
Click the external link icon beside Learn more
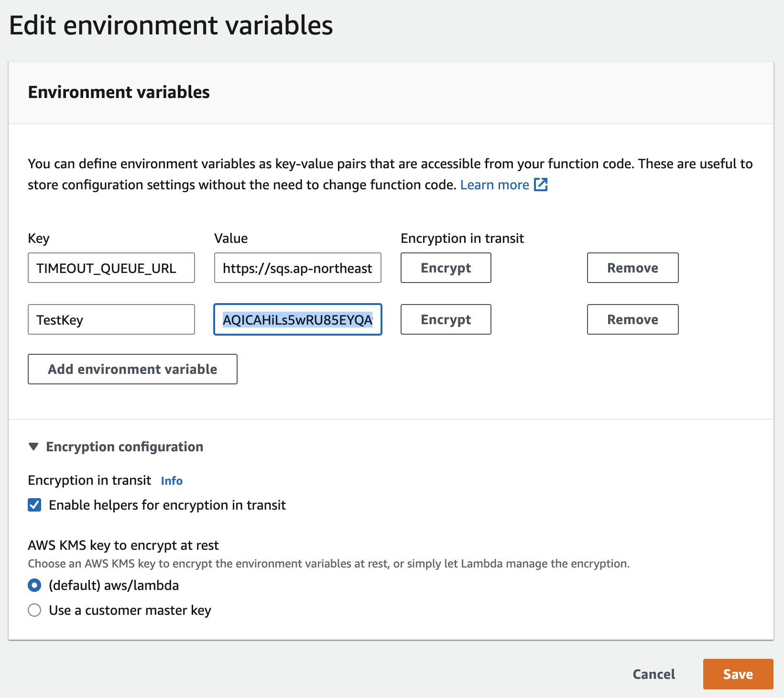tap(541, 185)
